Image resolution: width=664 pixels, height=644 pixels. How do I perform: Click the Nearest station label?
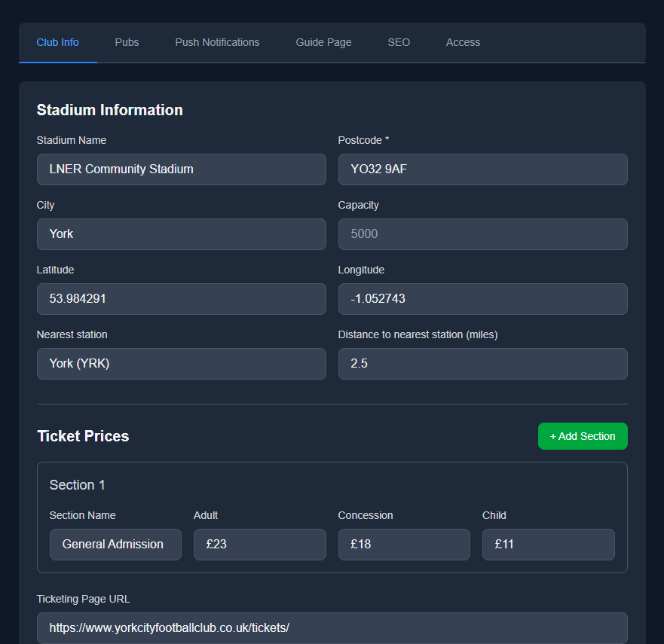click(x=72, y=334)
